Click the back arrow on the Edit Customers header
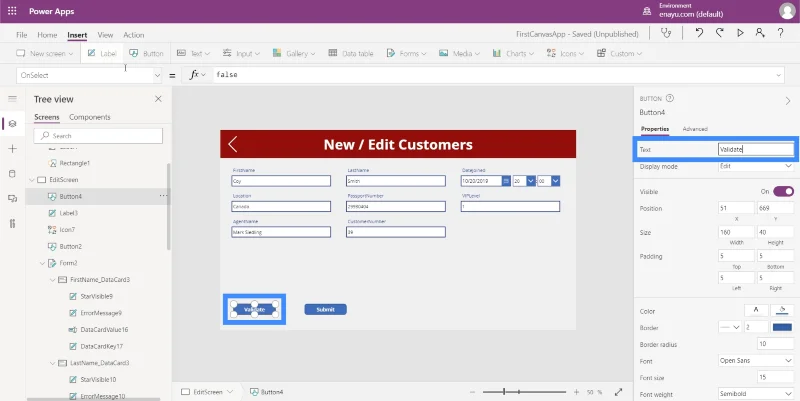Viewport: 800px width, 401px height. coord(233,144)
